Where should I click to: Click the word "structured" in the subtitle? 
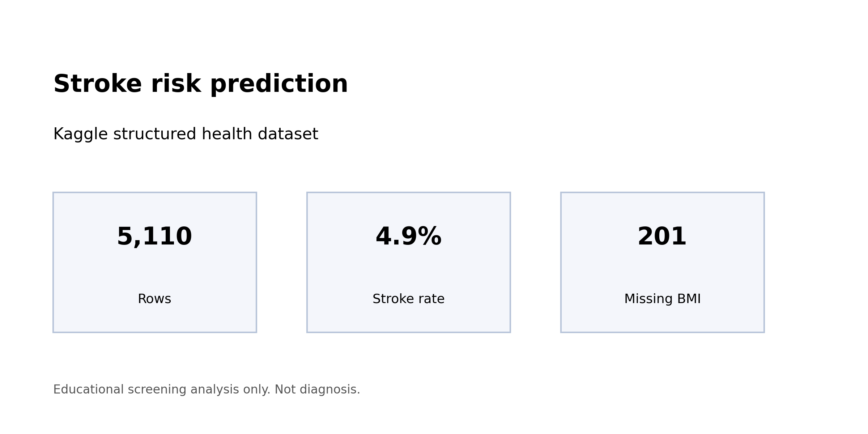(x=154, y=135)
